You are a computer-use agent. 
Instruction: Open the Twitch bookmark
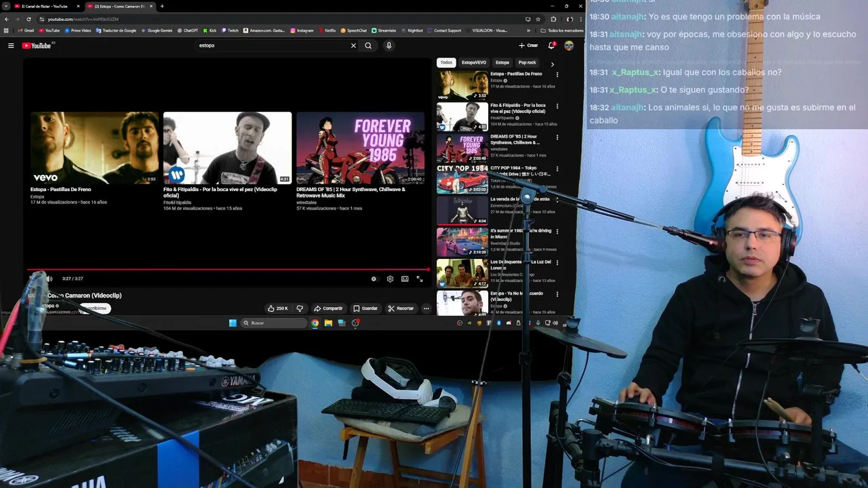229,30
